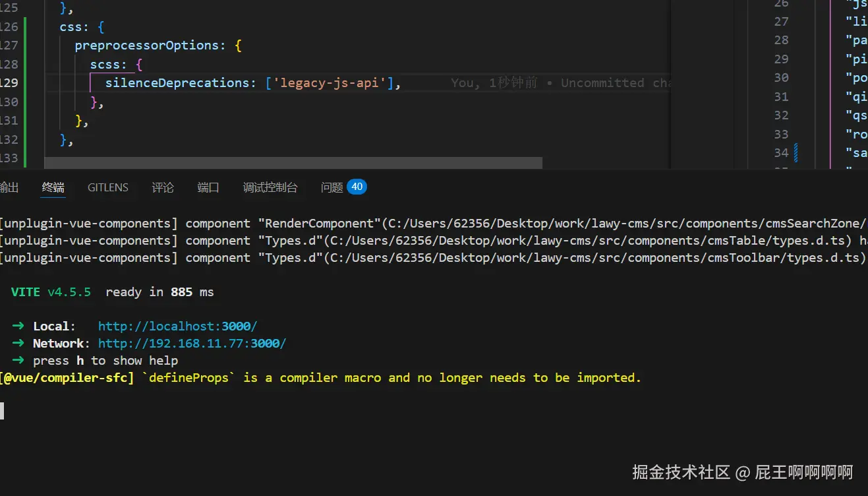
Task: Open the 评论 panel tab
Action: (x=163, y=187)
